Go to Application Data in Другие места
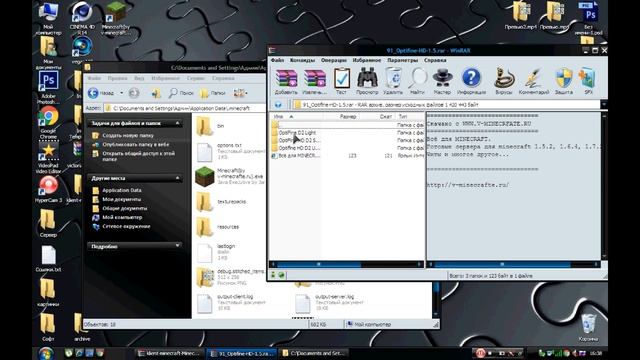640x360 pixels. click(122, 190)
